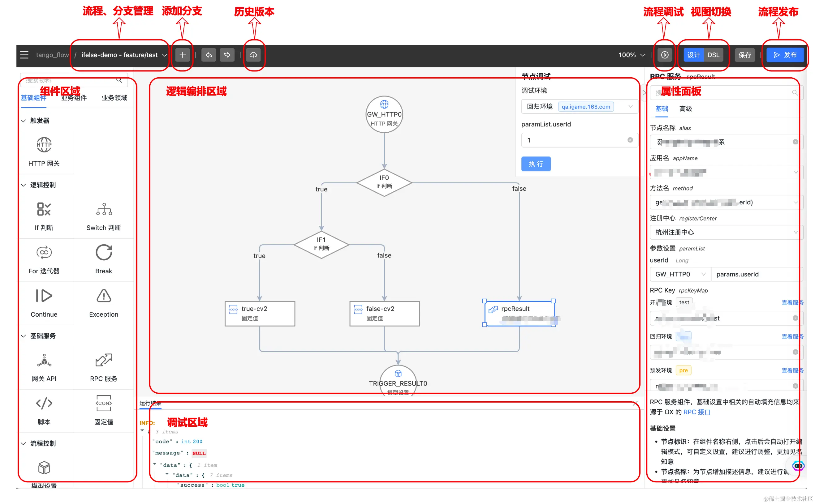Select the TRIGGER_RESULT0 node
815x504 pixels.
(x=398, y=382)
